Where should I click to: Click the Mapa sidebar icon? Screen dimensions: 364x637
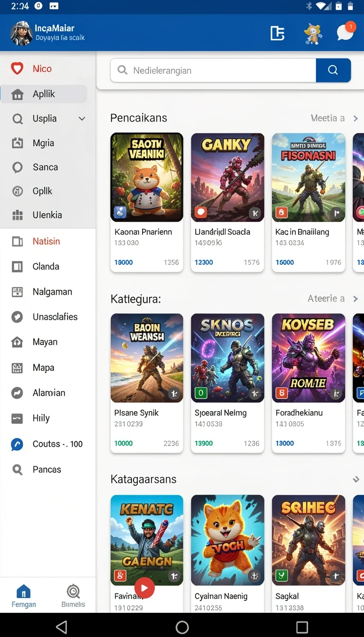click(18, 368)
